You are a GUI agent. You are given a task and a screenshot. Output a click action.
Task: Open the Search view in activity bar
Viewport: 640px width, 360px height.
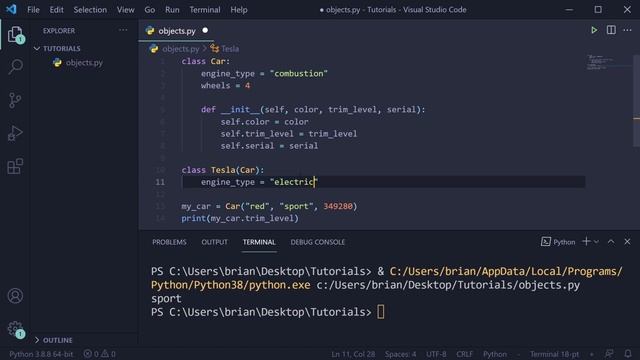click(x=16, y=67)
